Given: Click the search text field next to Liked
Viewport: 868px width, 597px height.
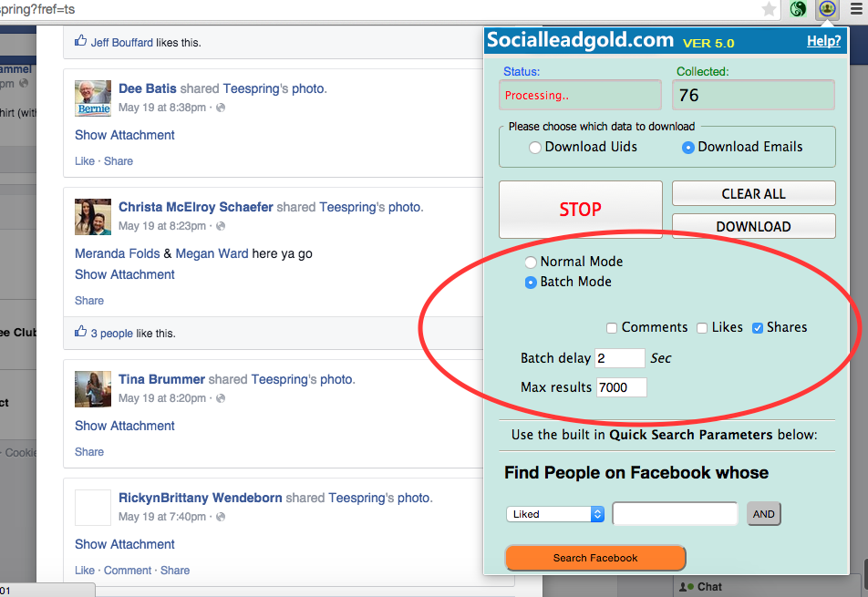Looking at the screenshot, I should [675, 514].
